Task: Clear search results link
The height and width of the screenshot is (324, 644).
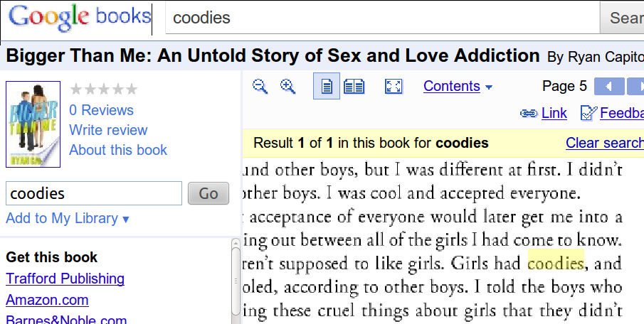Action: pos(604,143)
